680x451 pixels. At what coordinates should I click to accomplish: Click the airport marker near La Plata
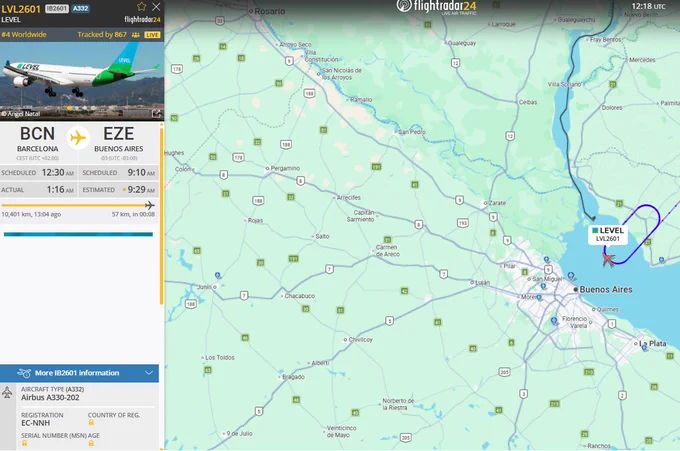pyautogui.click(x=644, y=346)
